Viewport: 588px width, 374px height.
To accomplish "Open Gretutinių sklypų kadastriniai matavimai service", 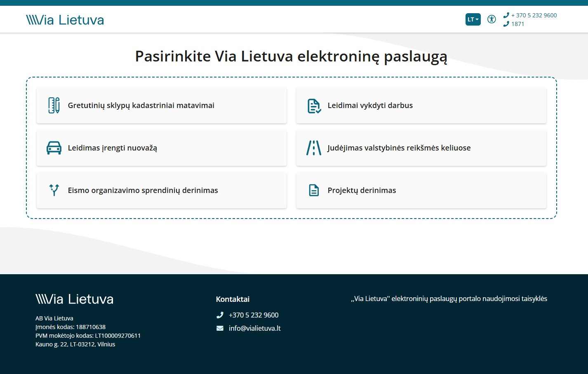I will (x=162, y=106).
